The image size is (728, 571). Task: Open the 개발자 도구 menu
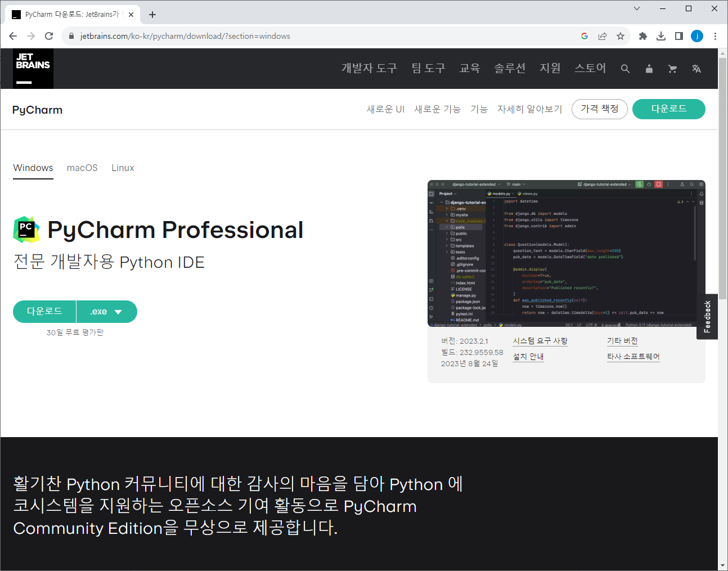369,68
